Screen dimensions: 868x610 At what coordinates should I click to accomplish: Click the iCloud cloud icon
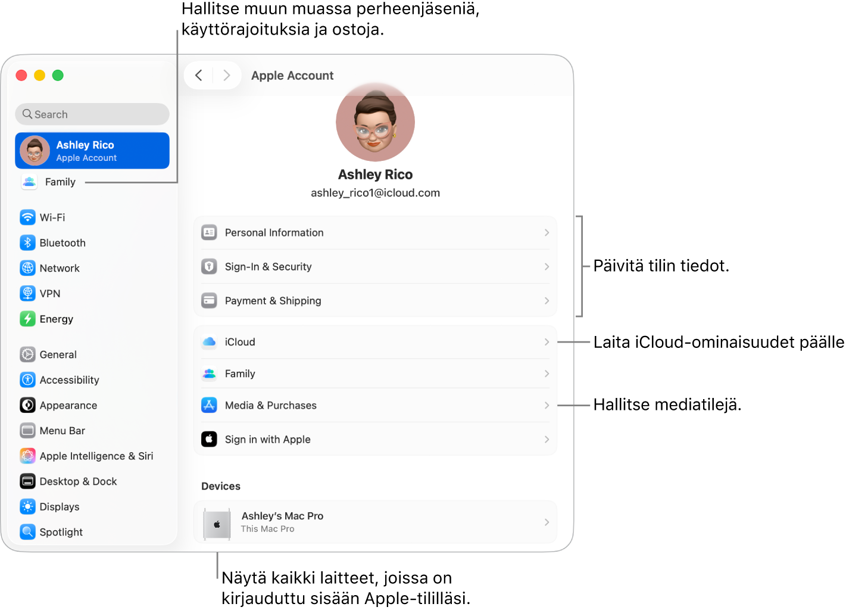[x=209, y=342]
